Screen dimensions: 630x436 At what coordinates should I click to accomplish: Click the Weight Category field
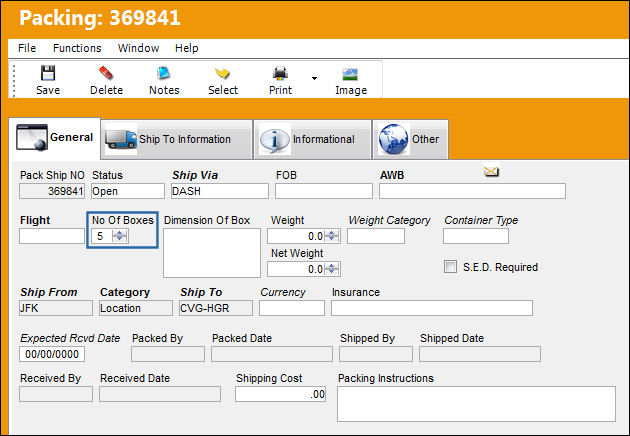pos(376,236)
